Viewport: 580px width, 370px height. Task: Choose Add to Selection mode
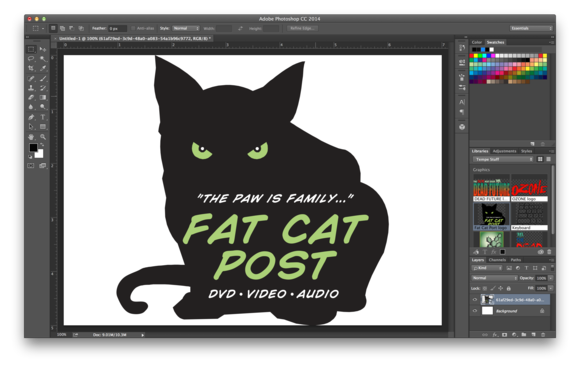63,28
